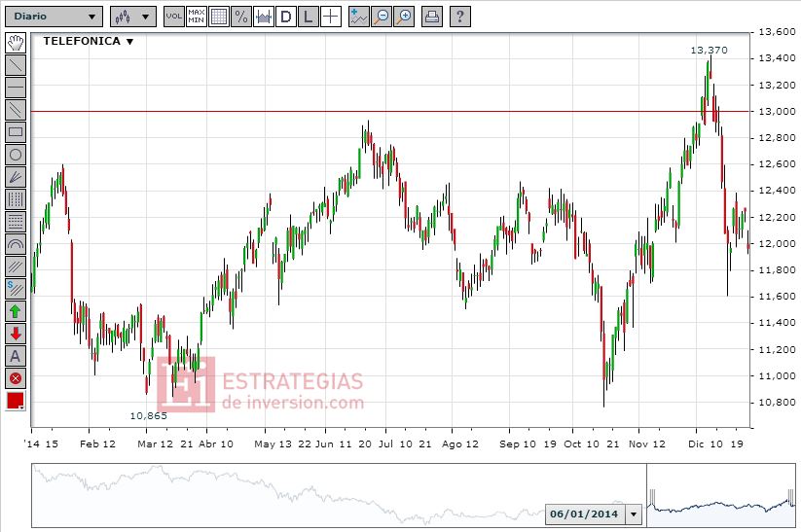Image resolution: width=801 pixels, height=532 pixels.
Task: Click the 'Nov 12' date axis label
Action: (x=646, y=443)
